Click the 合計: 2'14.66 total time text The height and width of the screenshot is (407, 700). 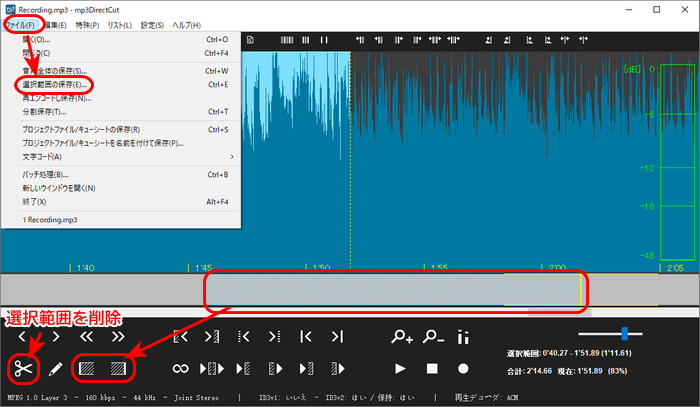click(x=529, y=371)
